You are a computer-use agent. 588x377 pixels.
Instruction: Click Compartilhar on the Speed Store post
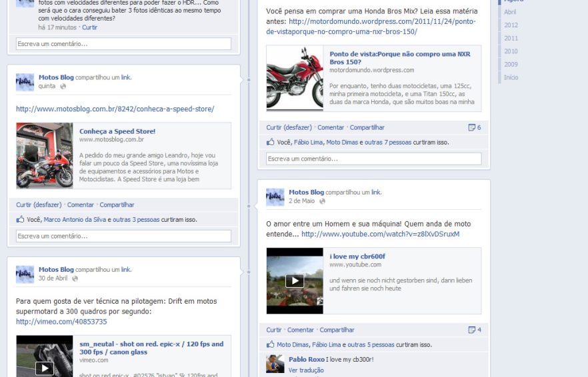click(117, 205)
